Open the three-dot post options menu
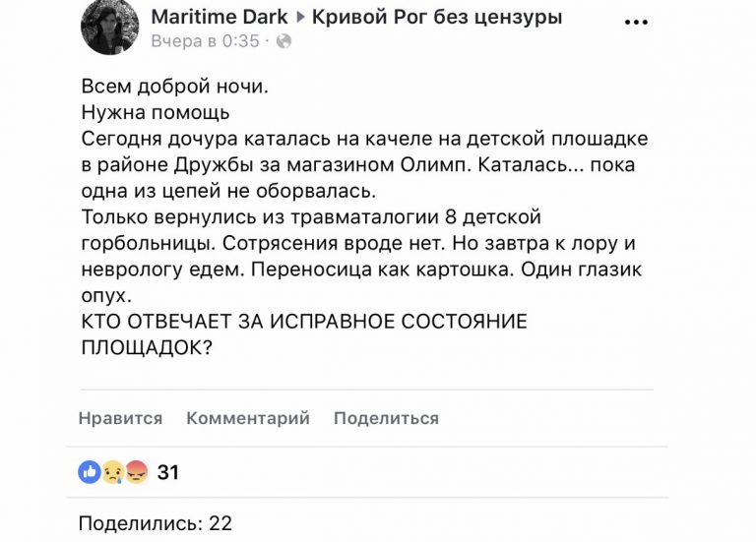 (636, 23)
